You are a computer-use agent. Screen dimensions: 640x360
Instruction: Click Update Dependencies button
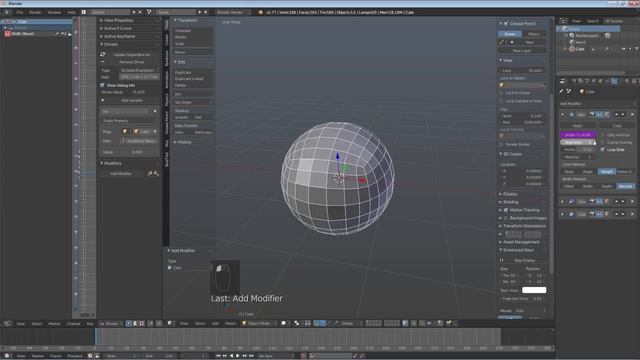pos(132,54)
